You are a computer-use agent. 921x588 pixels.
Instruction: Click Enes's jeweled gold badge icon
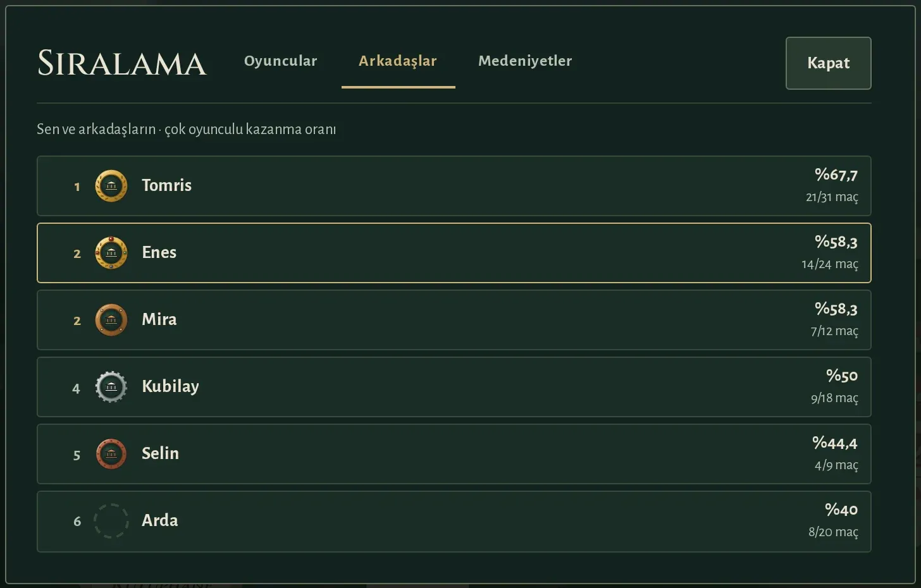coord(111,253)
